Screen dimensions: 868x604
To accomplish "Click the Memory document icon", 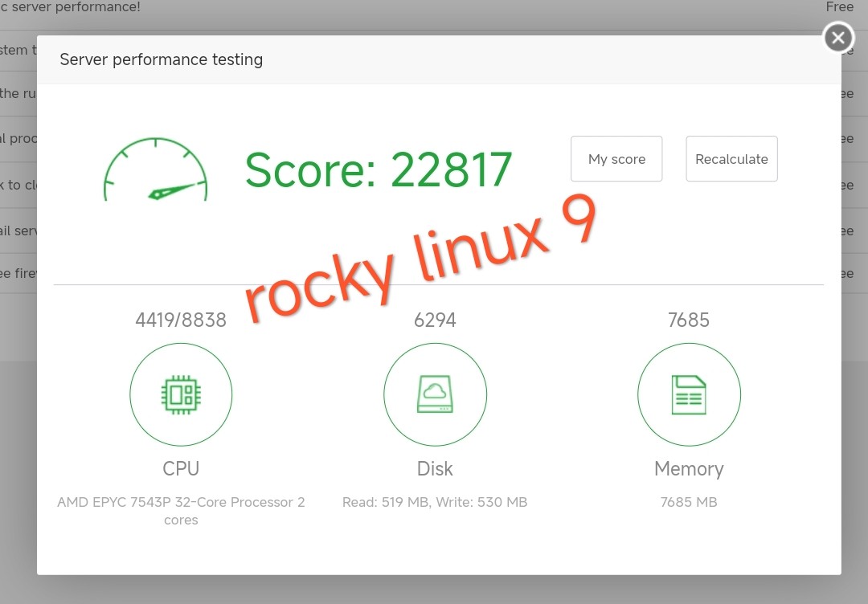I will [689, 394].
